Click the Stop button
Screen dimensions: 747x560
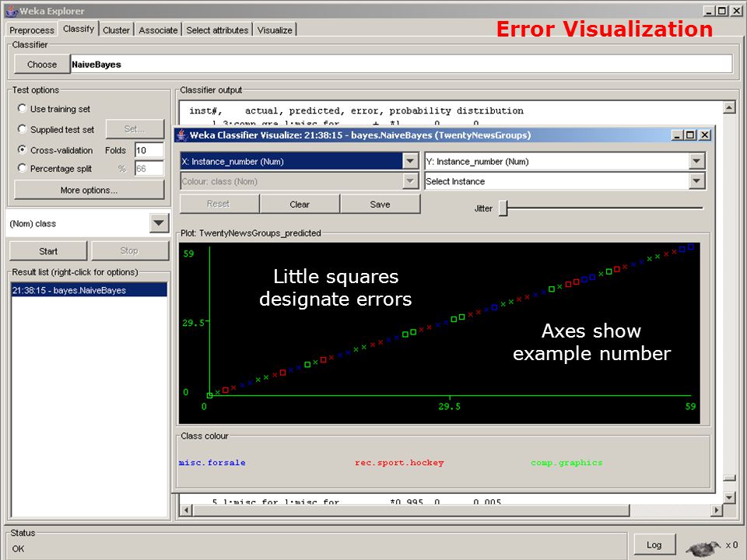point(130,251)
